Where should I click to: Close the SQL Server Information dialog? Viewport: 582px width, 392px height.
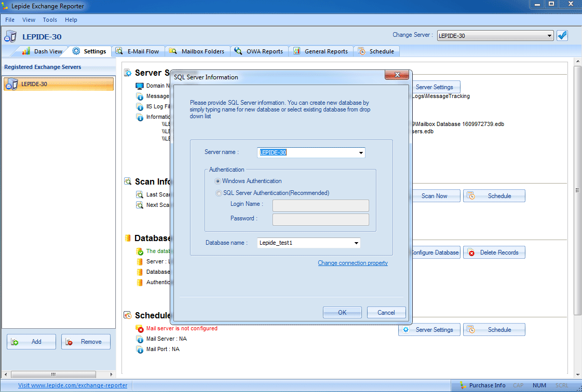[397, 75]
